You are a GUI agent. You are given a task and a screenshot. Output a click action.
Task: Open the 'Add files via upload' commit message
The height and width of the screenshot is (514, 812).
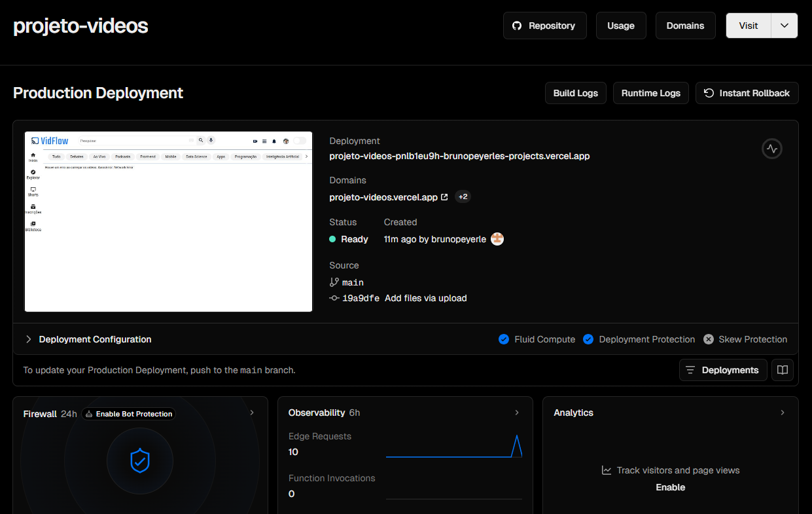pyautogui.click(x=426, y=298)
